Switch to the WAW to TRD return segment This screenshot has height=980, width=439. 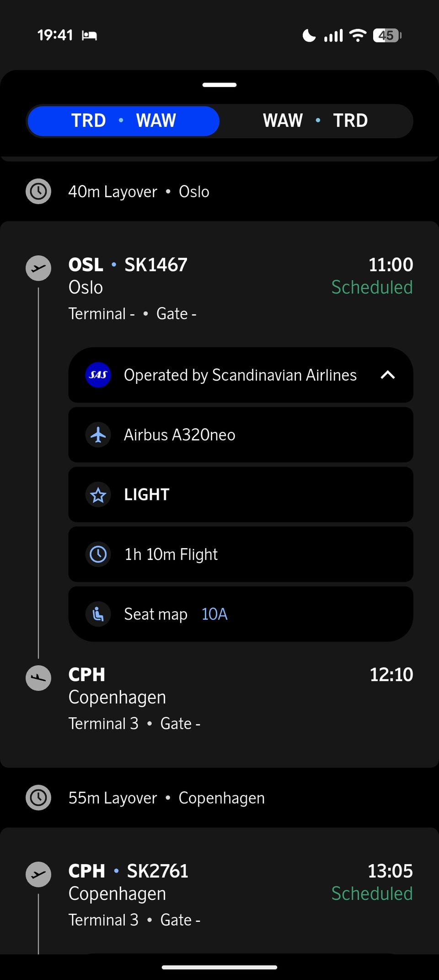click(315, 121)
